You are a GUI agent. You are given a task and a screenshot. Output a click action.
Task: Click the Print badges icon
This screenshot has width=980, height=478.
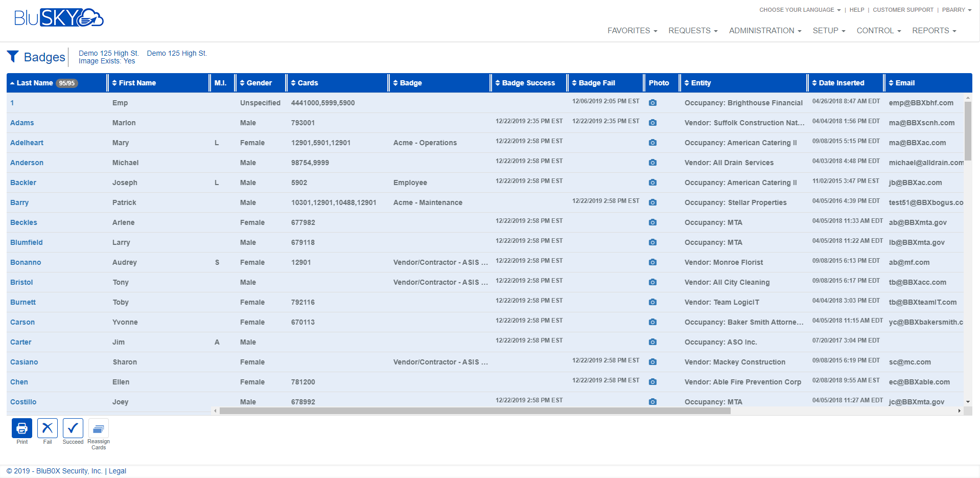(21, 429)
